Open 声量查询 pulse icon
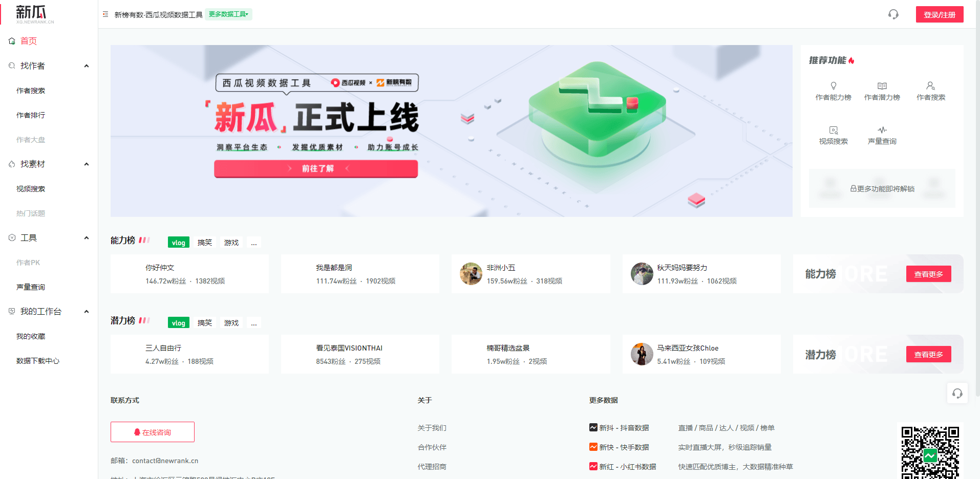 [x=882, y=130]
